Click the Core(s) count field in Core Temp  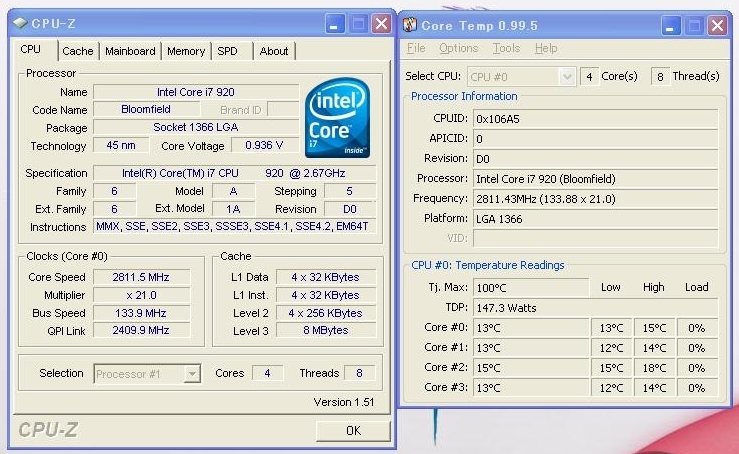[x=589, y=76]
